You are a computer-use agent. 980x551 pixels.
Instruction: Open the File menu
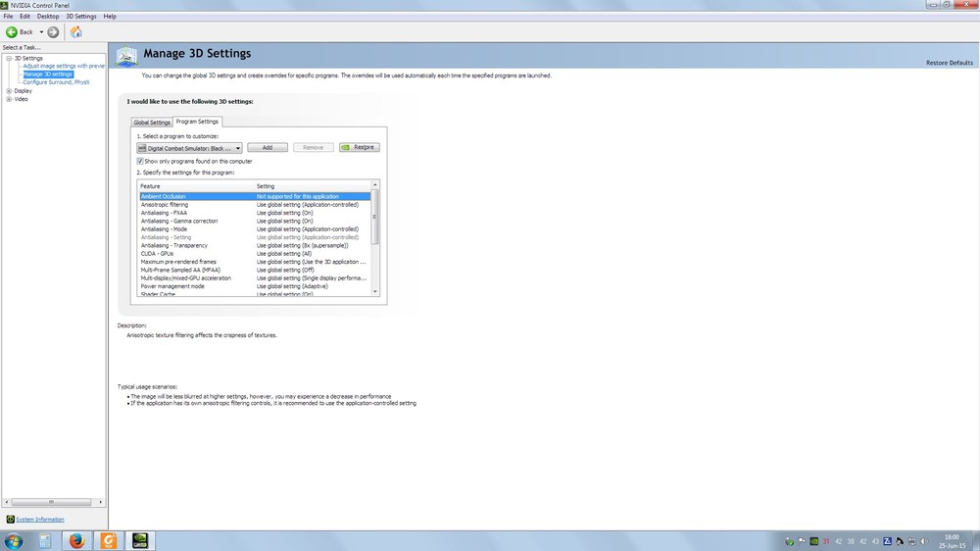[8, 17]
